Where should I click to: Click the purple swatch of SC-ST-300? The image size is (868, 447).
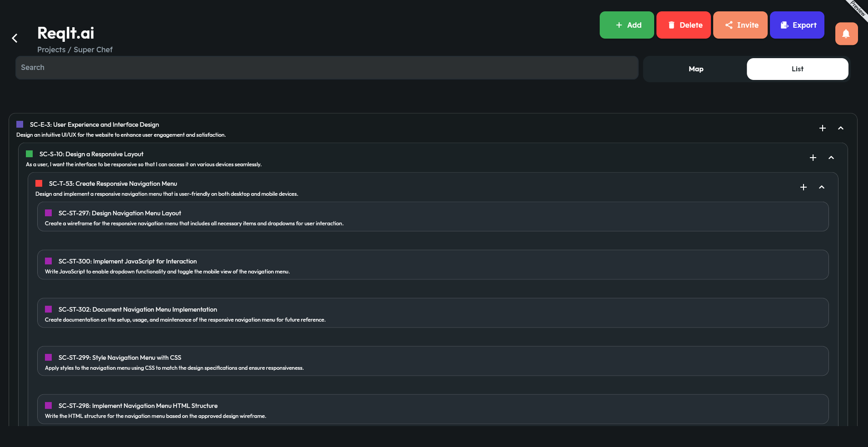point(48,261)
